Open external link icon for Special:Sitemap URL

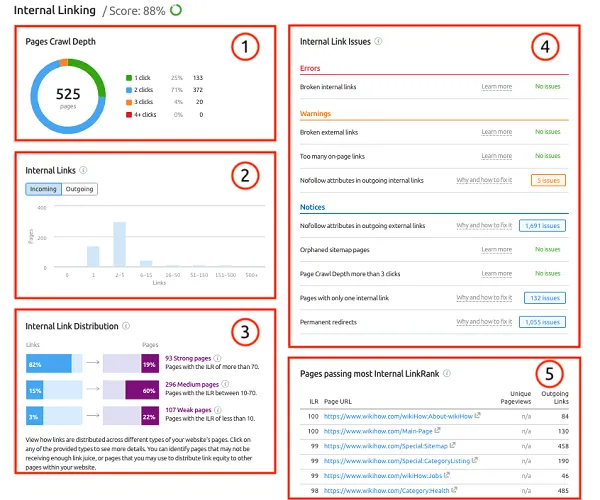pyautogui.click(x=452, y=445)
